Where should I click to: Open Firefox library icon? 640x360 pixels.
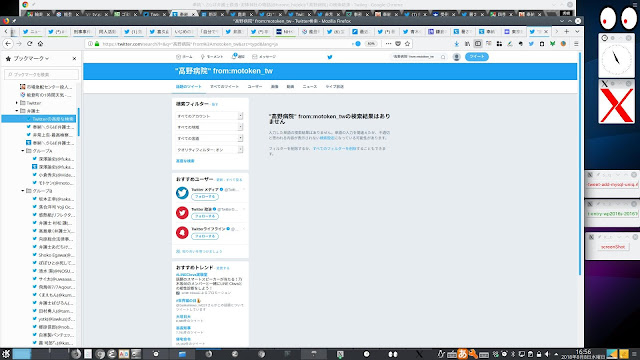[467, 44]
